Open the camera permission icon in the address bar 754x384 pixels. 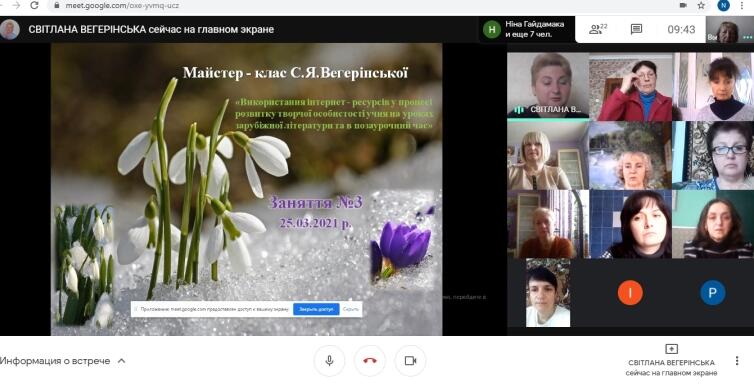[x=683, y=5]
